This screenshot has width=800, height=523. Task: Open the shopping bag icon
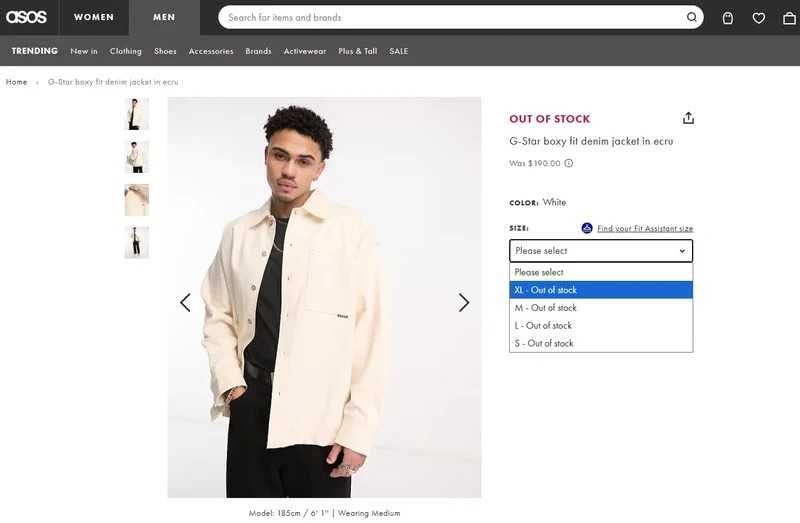tap(728, 18)
